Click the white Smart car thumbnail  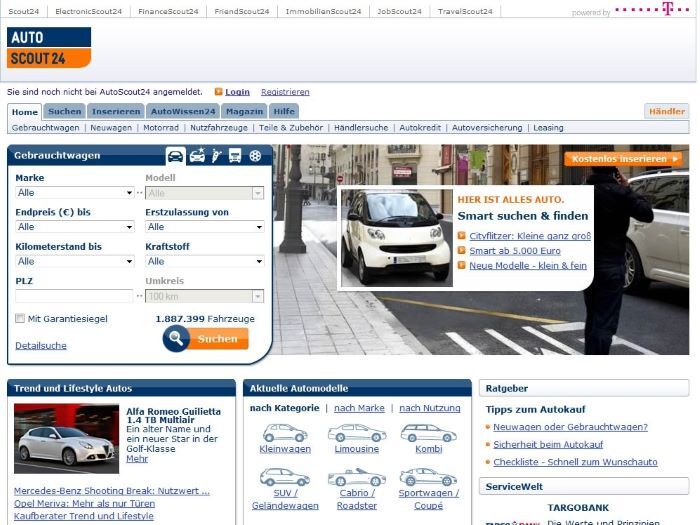[396, 238]
